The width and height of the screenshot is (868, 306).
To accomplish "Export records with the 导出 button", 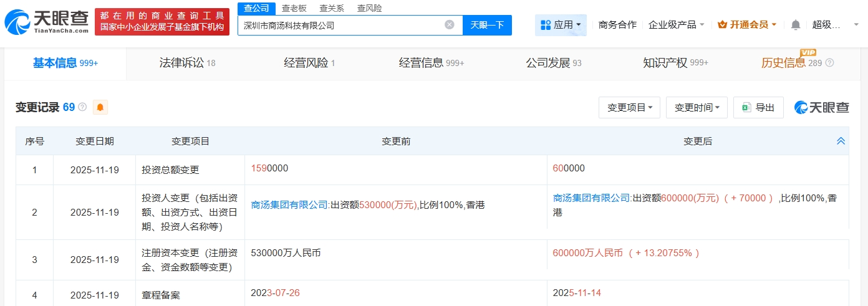I will click(758, 107).
